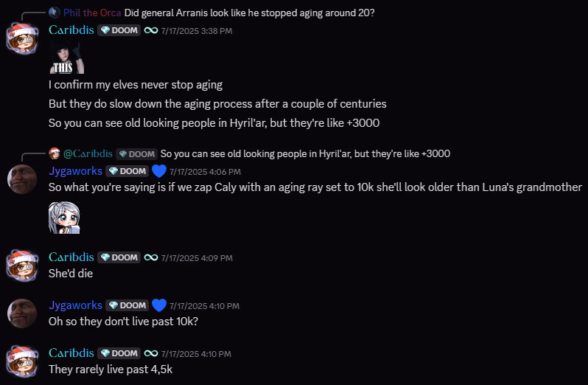Click the infinity icon on the last Caribdis message
This screenshot has height=385, width=588.
151,353
